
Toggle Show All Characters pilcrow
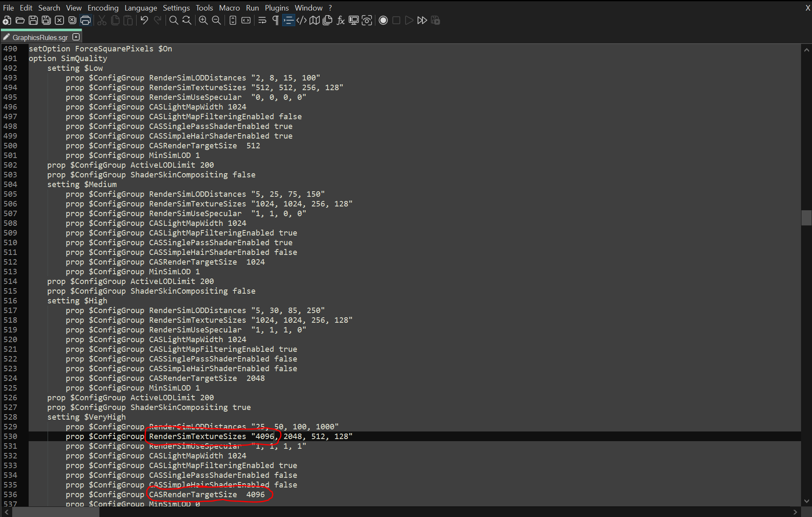pos(275,20)
